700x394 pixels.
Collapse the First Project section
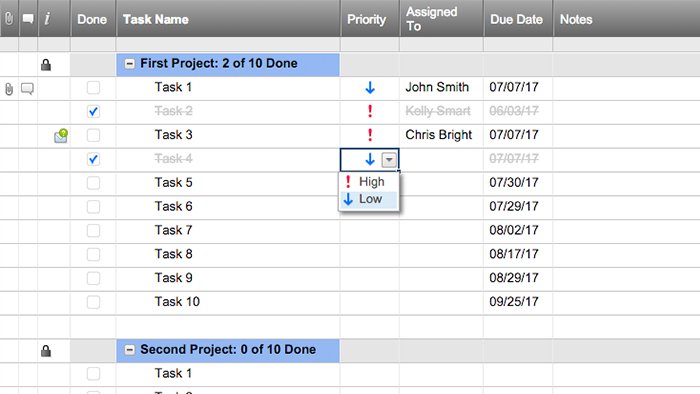point(129,64)
